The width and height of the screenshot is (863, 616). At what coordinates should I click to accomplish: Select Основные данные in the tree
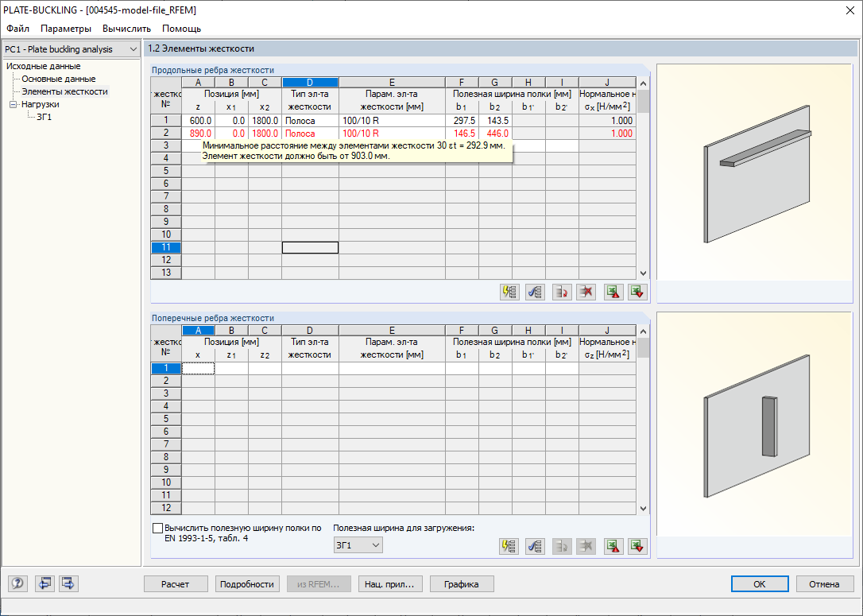[58, 79]
